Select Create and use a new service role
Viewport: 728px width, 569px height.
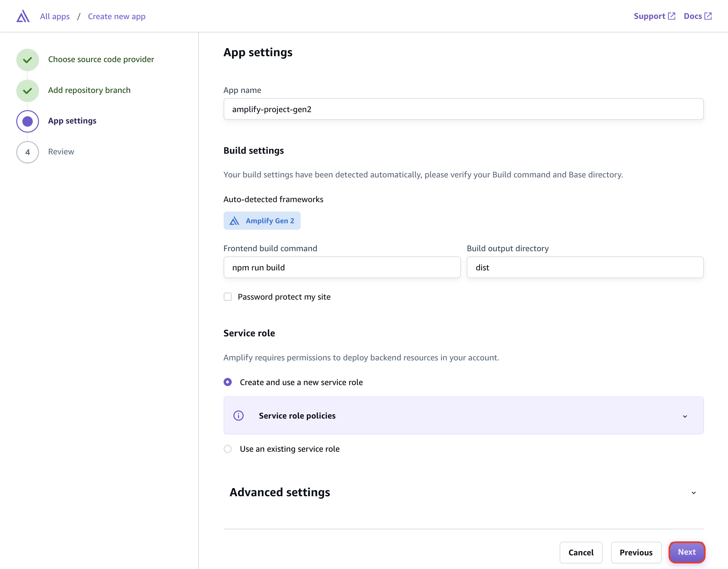[228, 382]
